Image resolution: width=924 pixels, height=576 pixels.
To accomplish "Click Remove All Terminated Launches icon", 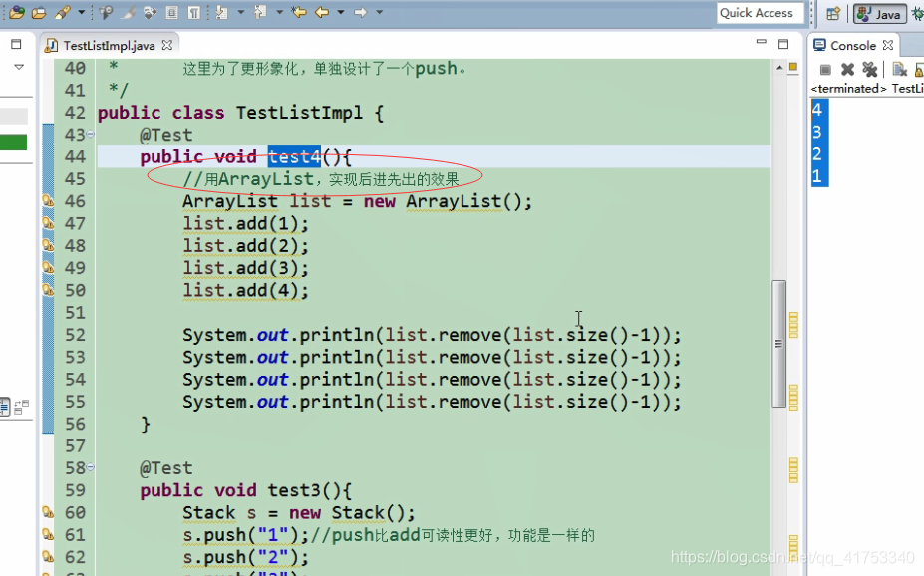I will click(x=870, y=70).
